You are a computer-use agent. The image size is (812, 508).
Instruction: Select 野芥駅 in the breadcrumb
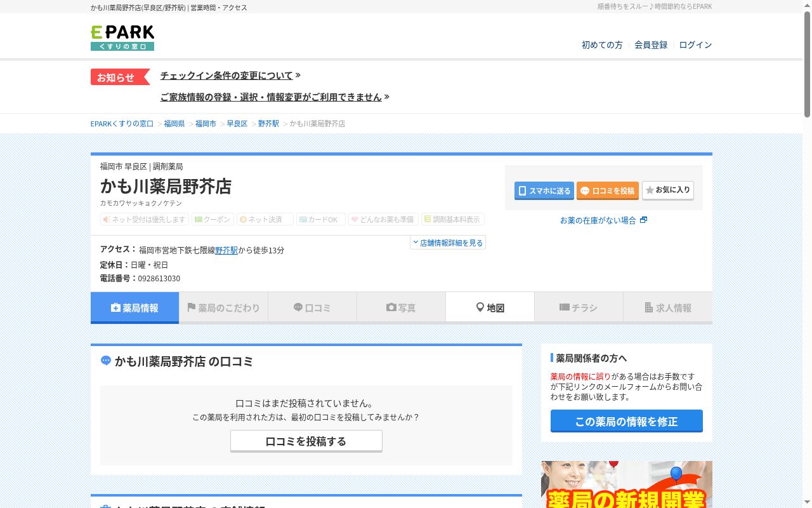click(268, 124)
